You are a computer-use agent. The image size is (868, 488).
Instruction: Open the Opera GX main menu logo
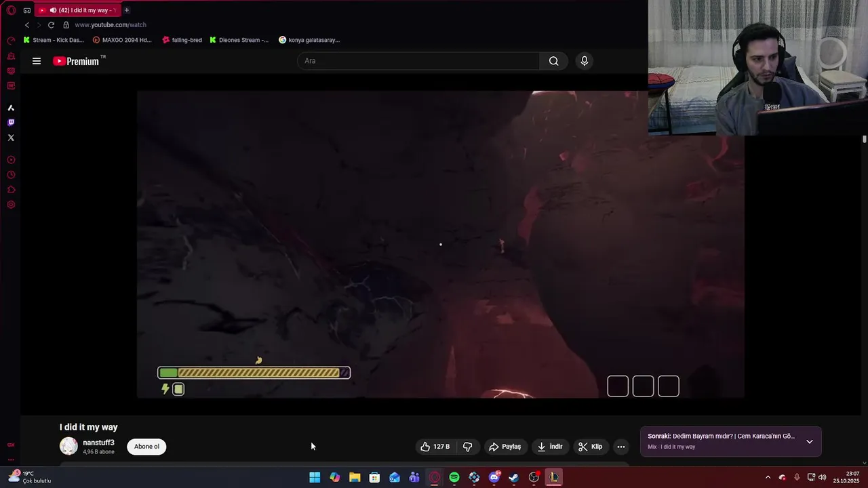click(x=11, y=10)
